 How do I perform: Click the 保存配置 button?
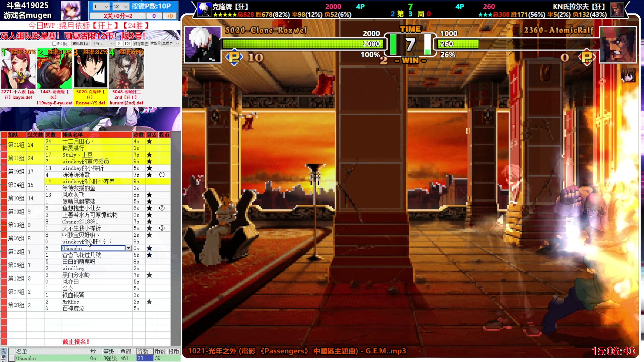(x=141, y=44)
